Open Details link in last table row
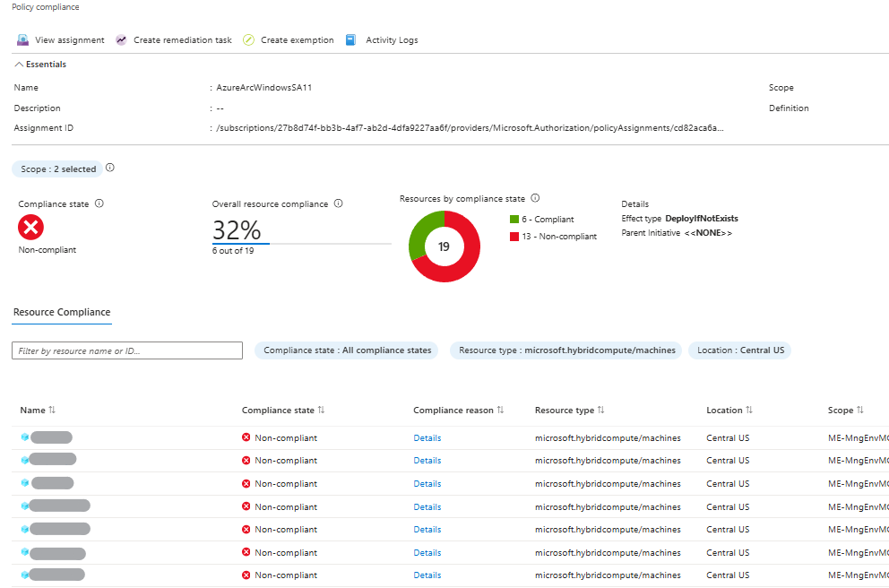Image resolution: width=889 pixels, height=588 pixels. [427, 575]
